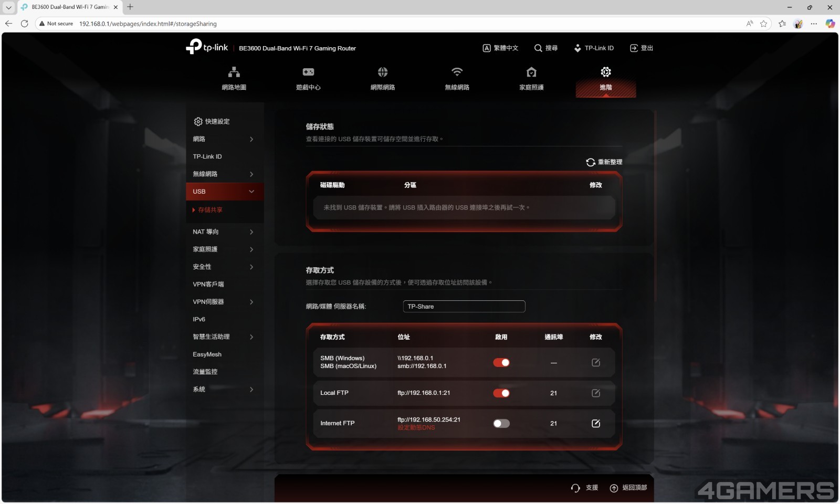Select the EasyMesh sidebar item
The width and height of the screenshot is (840, 504).
pos(207,354)
